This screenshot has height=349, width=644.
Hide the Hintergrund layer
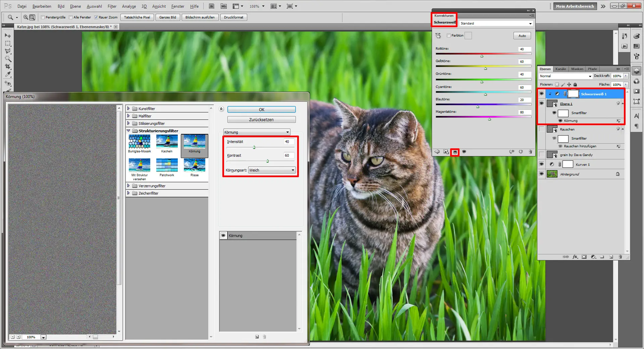point(542,174)
